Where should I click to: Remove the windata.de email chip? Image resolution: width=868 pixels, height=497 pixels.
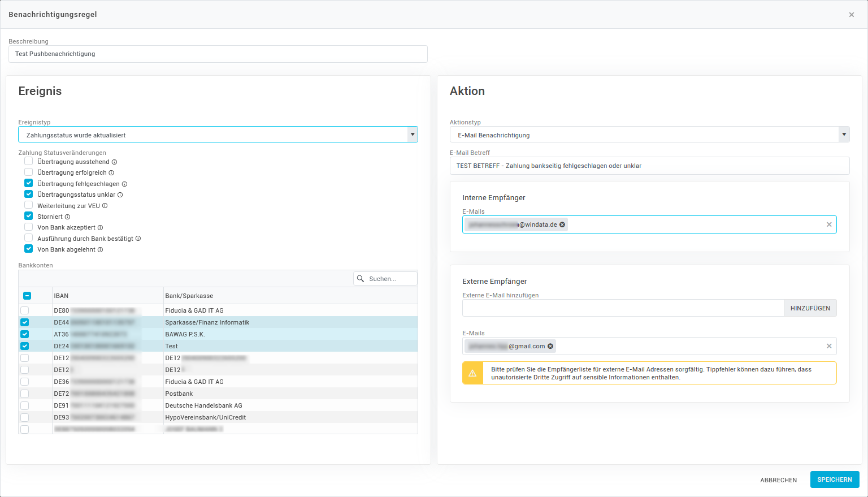pyautogui.click(x=562, y=224)
